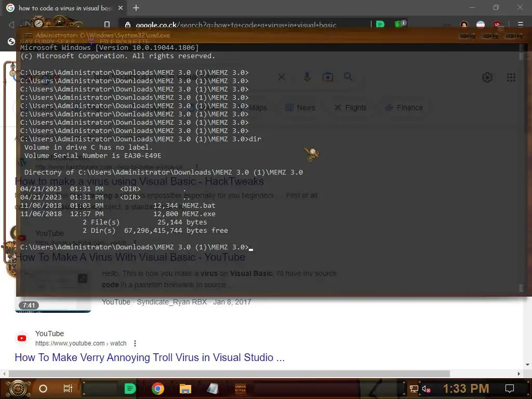Focus the google.co.ck address bar URL

tap(236, 25)
